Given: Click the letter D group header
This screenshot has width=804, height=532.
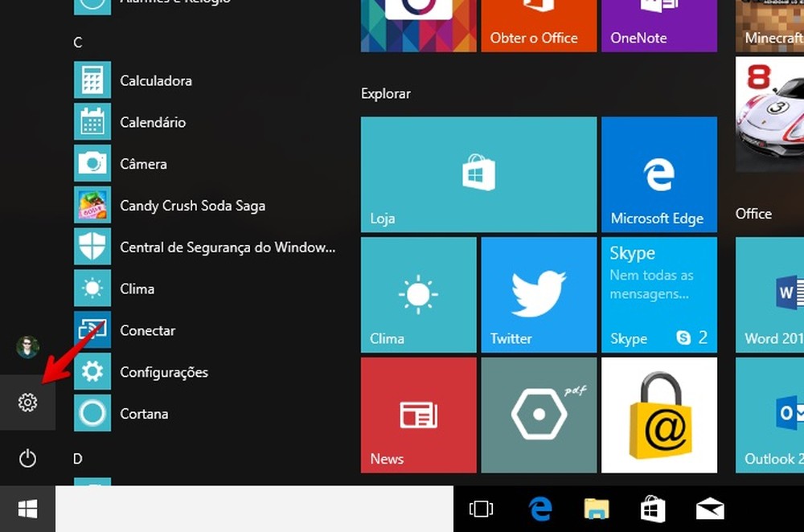Looking at the screenshot, I should [x=78, y=458].
